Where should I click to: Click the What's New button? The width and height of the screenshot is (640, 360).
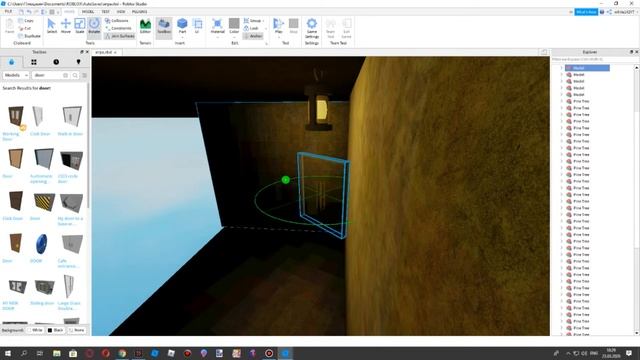[x=586, y=12]
